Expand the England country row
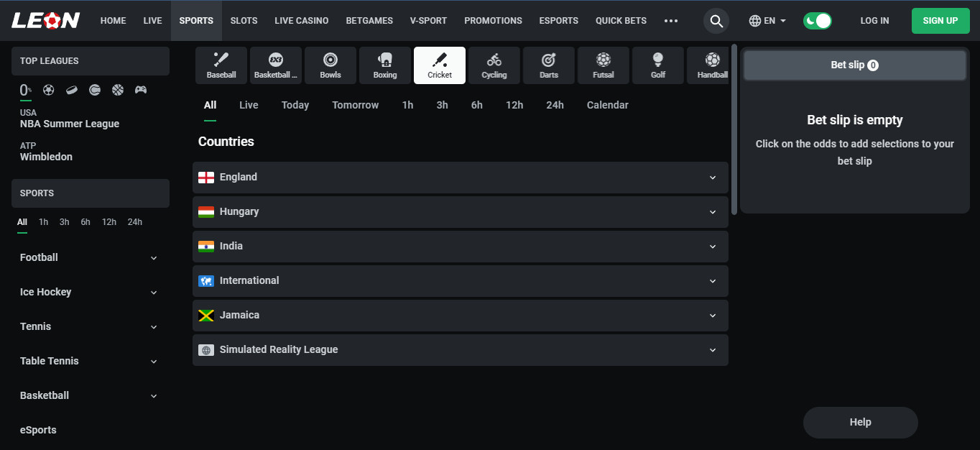The image size is (980, 450). [460, 178]
